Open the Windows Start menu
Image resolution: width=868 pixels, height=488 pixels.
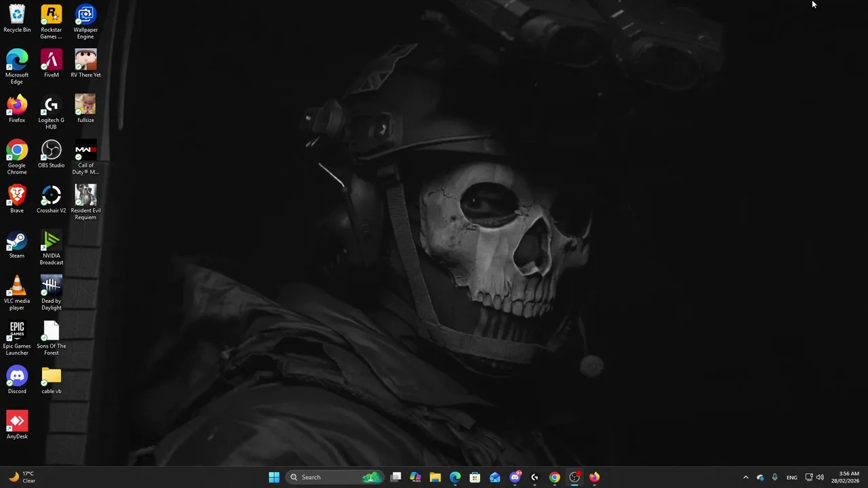[274, 477]
